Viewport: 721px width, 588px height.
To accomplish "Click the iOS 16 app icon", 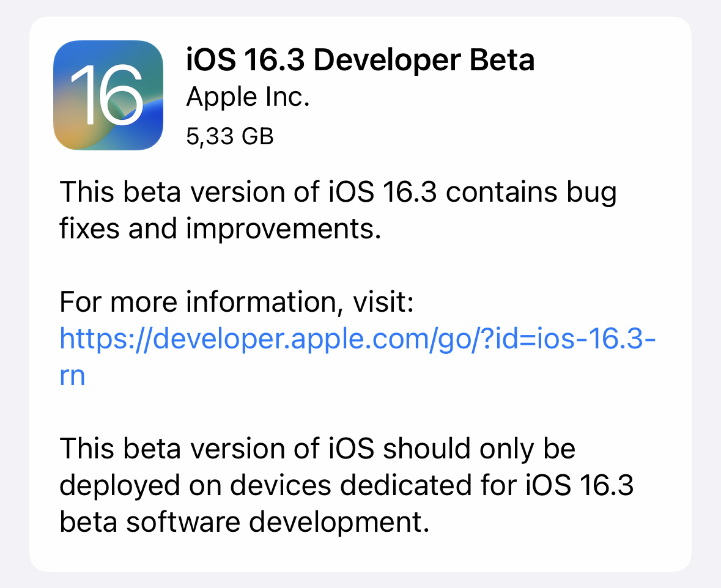I will coord(108,95).
